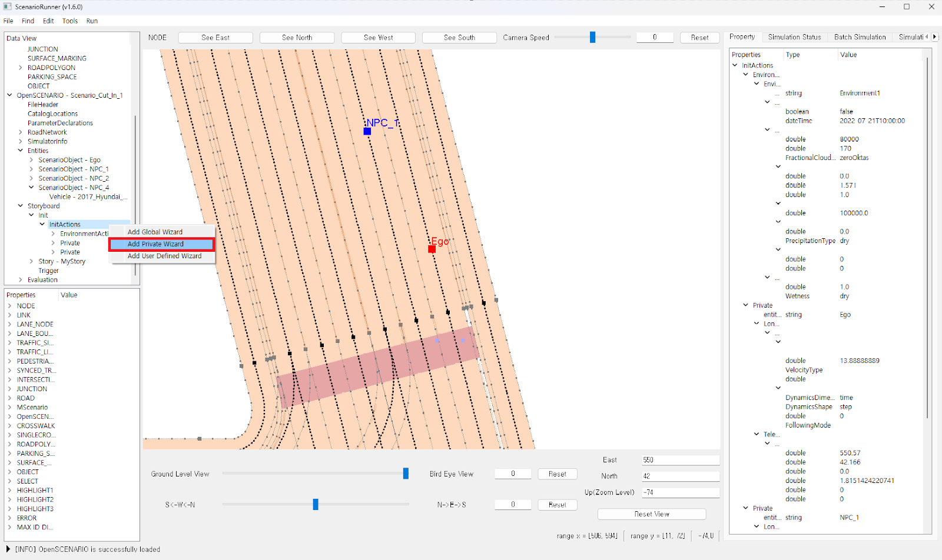Image resolution: width=942 pixels, height=560 pixels.
Task: Open the Batch Simulation tab
Action: click(860, 37)
